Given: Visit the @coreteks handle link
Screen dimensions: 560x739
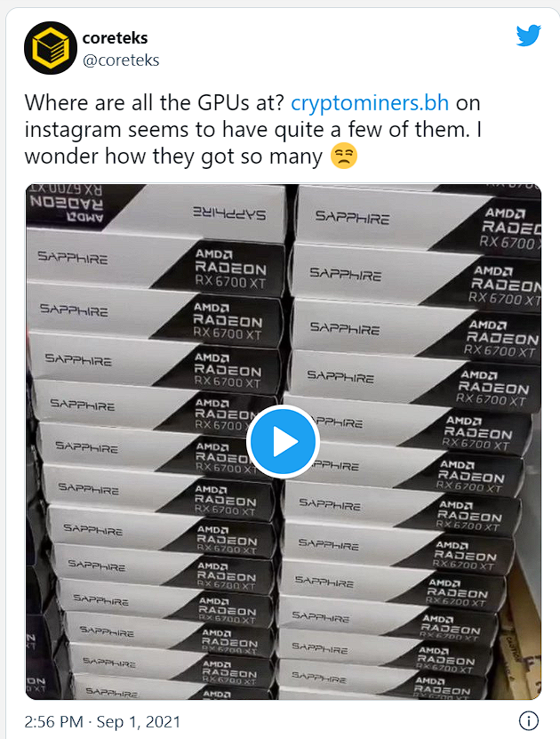Looking at the screenshot, I should coord(121,60).
